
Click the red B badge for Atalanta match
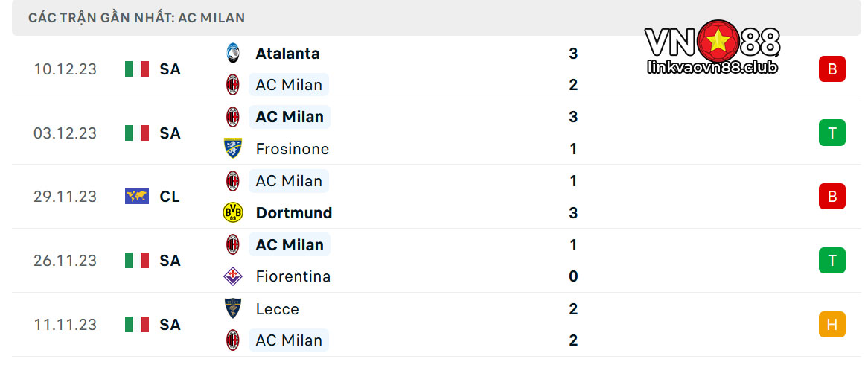(x=832, y=69)
